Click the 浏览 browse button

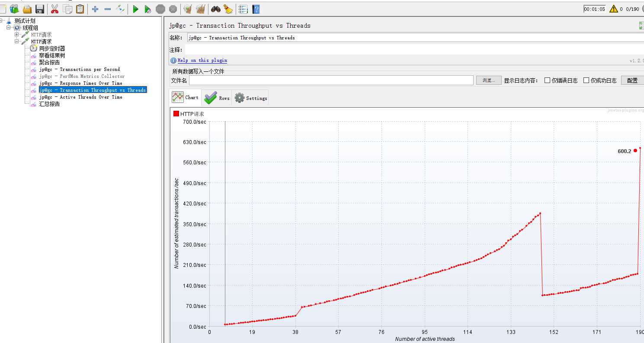[489, 80]
